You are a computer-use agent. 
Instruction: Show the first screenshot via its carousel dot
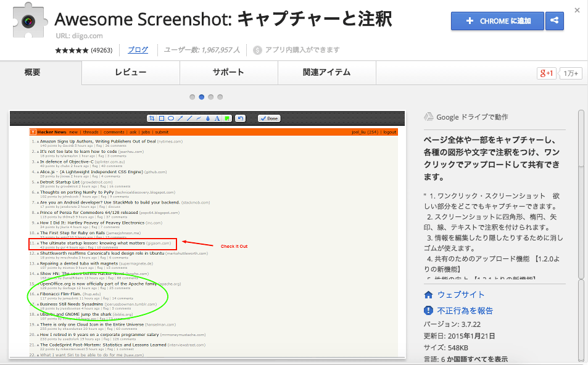[x=193, y=97]
